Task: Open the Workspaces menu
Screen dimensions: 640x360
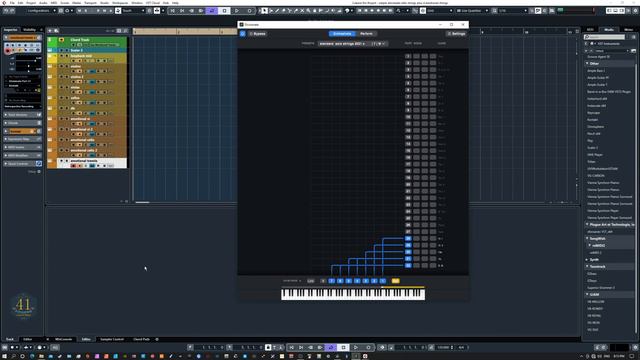Action: pos(120,3)
